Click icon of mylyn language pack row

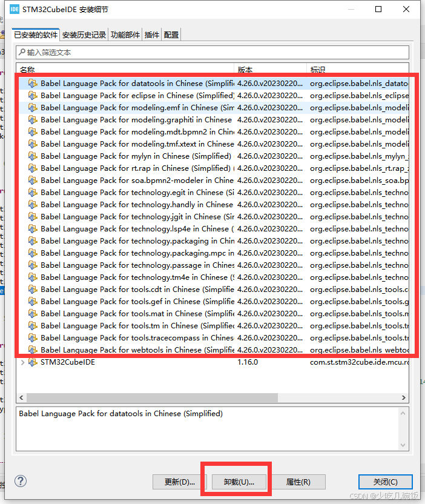point(33,156)
